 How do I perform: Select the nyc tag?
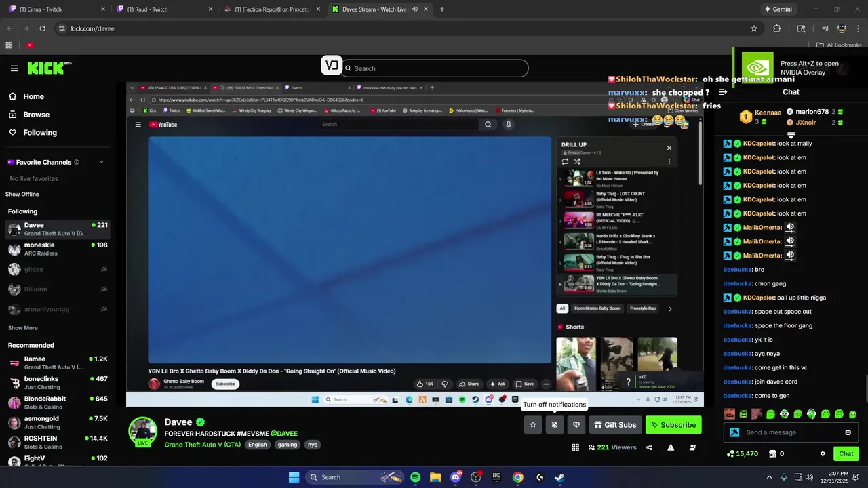click(313, 445)
